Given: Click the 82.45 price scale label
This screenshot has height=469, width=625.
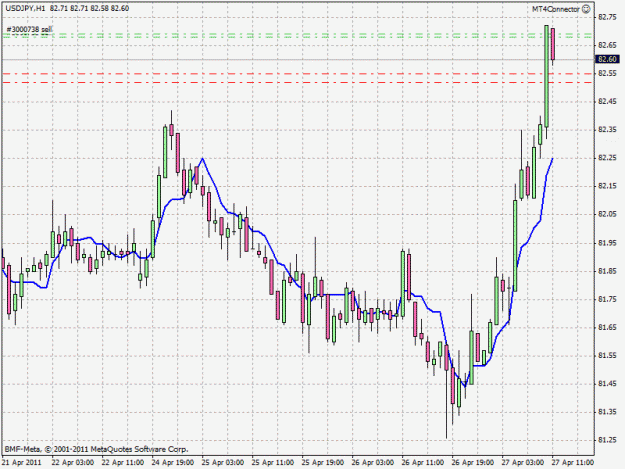Looking at the screenshot, I should coord(607,102).
